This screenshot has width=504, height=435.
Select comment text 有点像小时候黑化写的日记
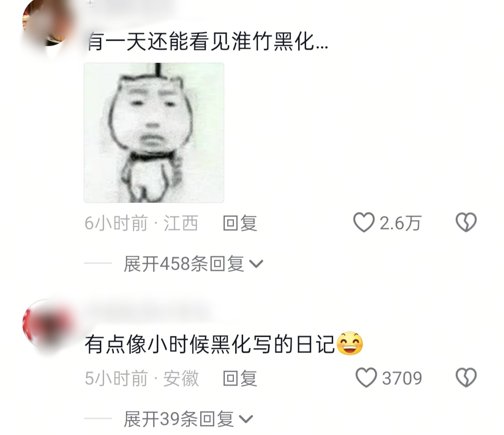210,344
